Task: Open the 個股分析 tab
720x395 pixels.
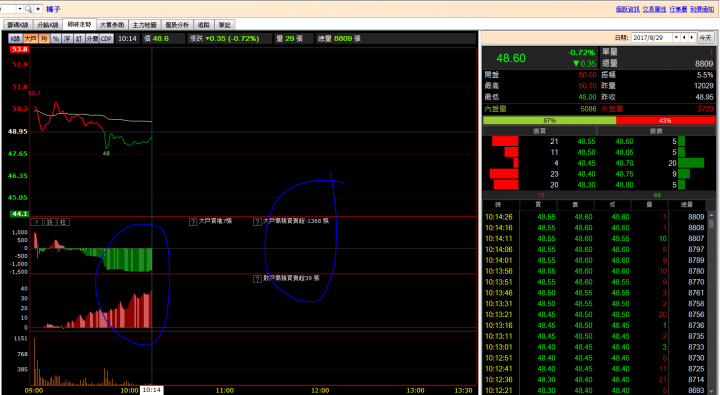Action: [177, 25]
